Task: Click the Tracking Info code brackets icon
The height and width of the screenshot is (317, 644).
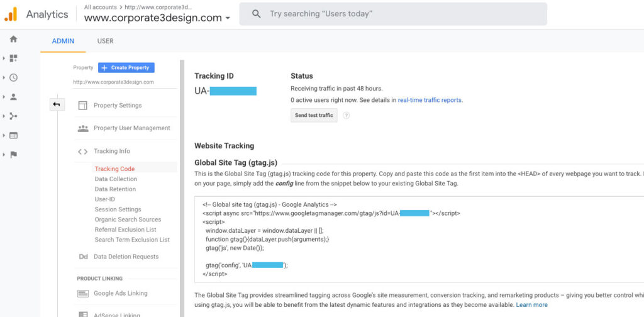Action: (82, 151)
